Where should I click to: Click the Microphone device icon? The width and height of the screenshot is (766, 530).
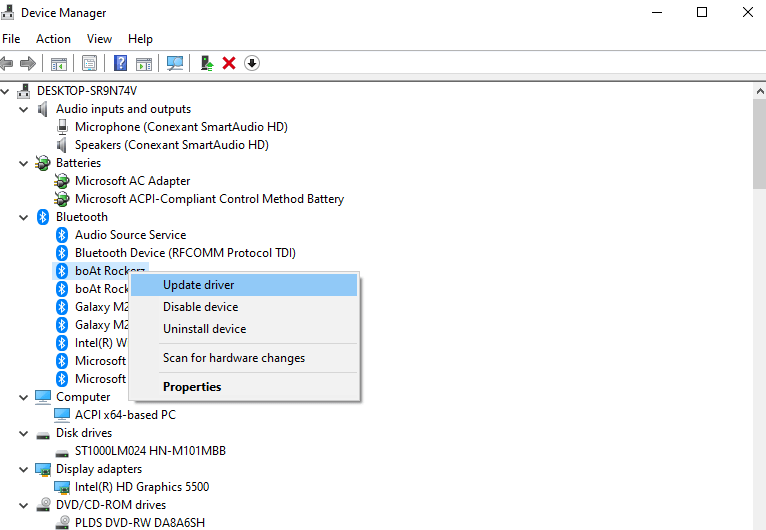coord(62,127)
